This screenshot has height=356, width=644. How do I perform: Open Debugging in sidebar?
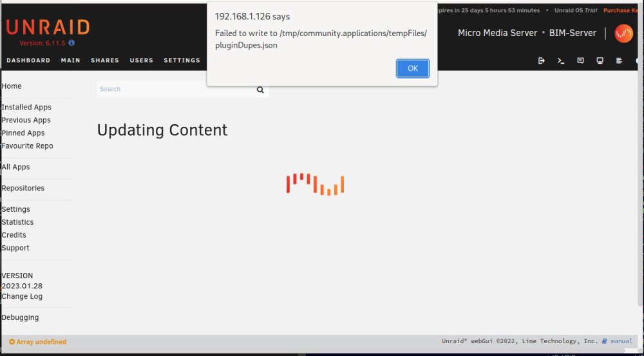click(20, 317)
